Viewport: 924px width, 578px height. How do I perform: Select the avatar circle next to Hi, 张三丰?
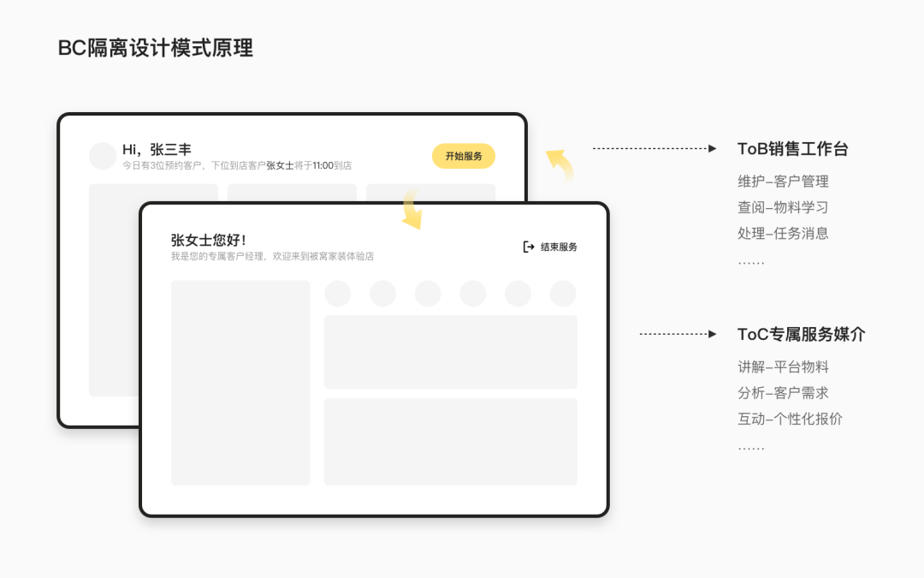point(103,156)
